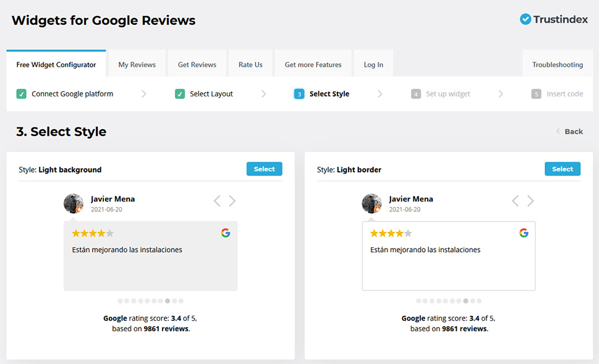
Task: Select the Light border style
Action: tap(562, 169)
